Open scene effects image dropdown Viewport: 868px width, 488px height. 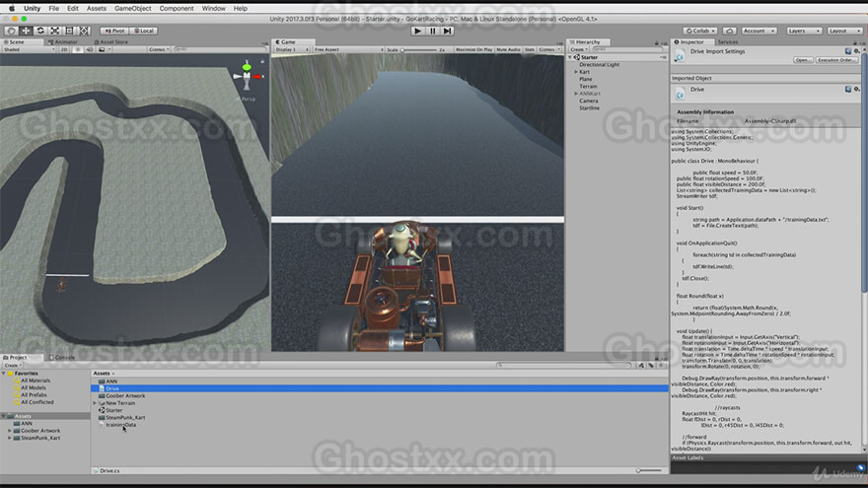click(104, 49)
